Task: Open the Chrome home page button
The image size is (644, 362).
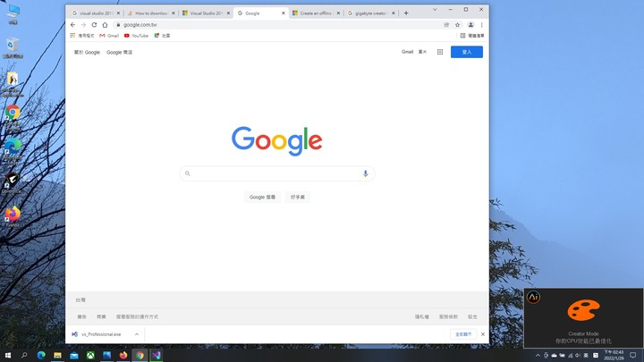Action: pos(105,25)
